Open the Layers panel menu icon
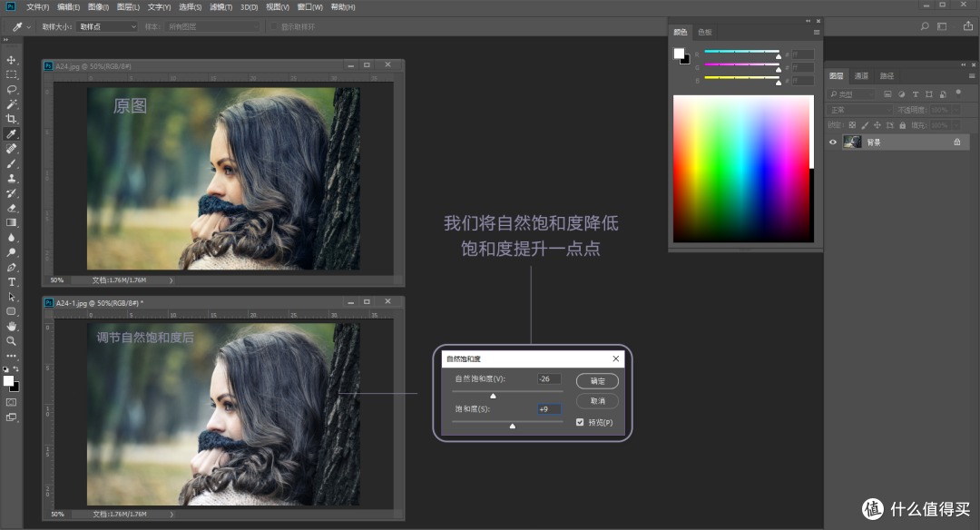 (971, 76)
